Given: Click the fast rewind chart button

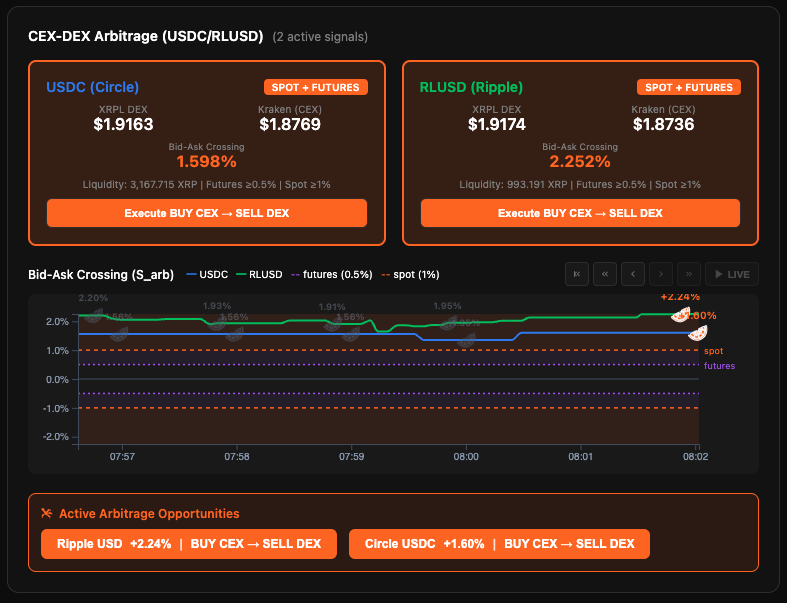Looking at the screenshot, I should (x=605, y=274).
